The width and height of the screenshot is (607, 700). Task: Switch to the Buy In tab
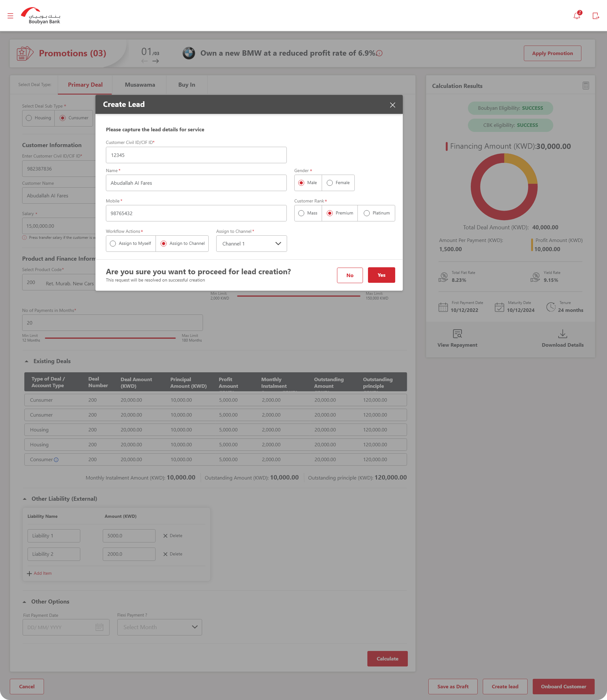click(x=187, y=85)
